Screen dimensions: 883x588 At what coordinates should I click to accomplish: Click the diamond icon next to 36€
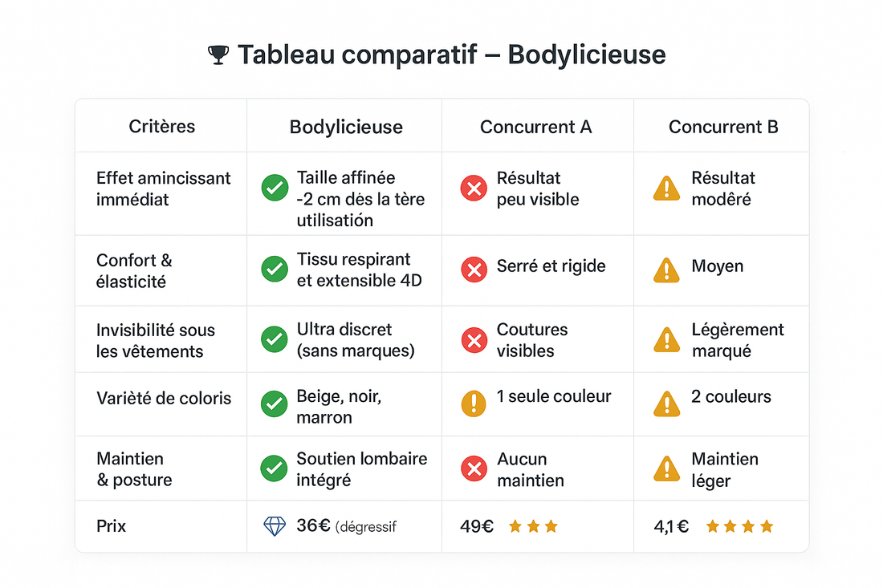pyautogui.click(x=275, y=526)
